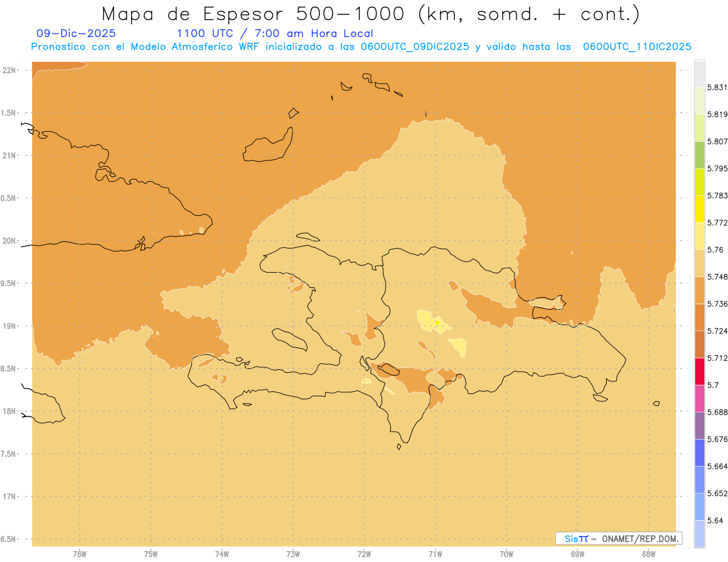Screen dimensions: 728x562
Task: Click the '22N' latitude tick label
Action: coord(9,70)
